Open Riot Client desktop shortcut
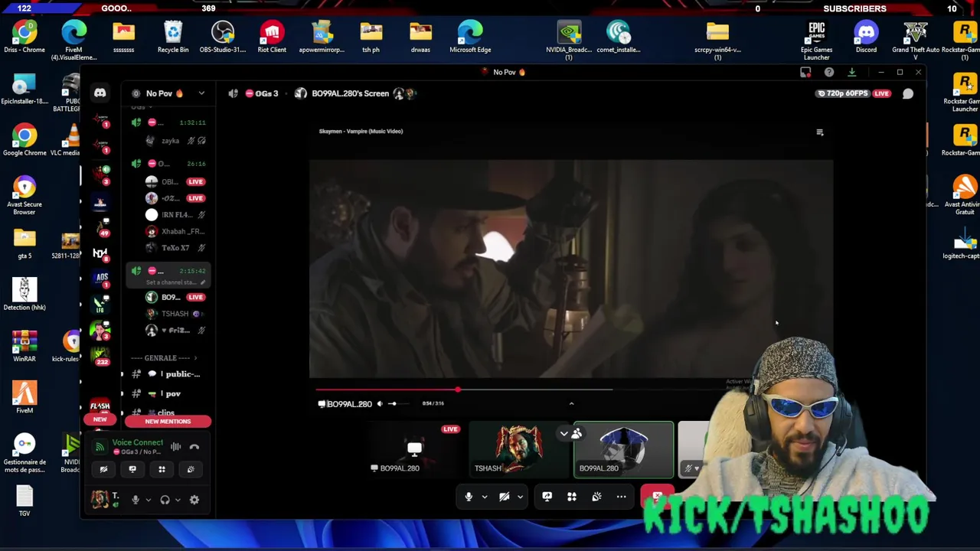 tap(272, 37)
